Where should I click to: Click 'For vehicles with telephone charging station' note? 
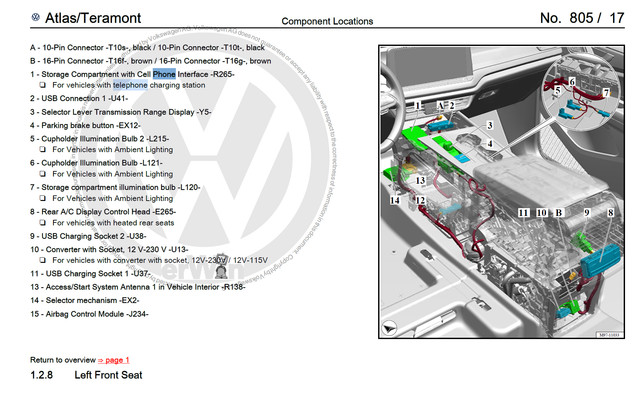129,85
